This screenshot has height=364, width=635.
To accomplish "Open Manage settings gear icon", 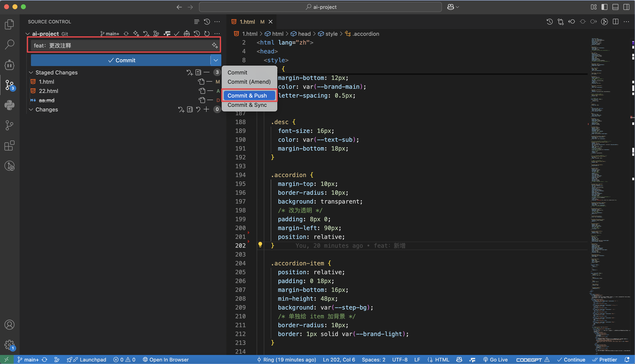I will [x=9, y=345].
